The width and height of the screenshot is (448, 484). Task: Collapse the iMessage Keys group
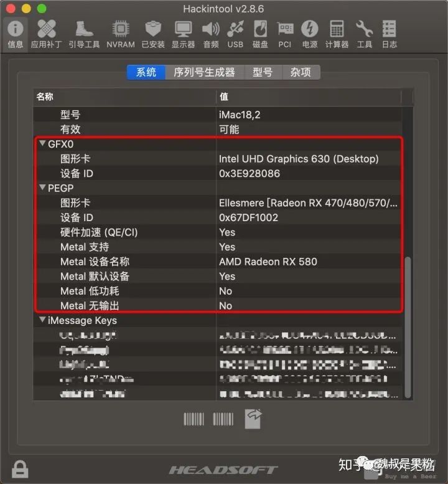pos(42,320)
